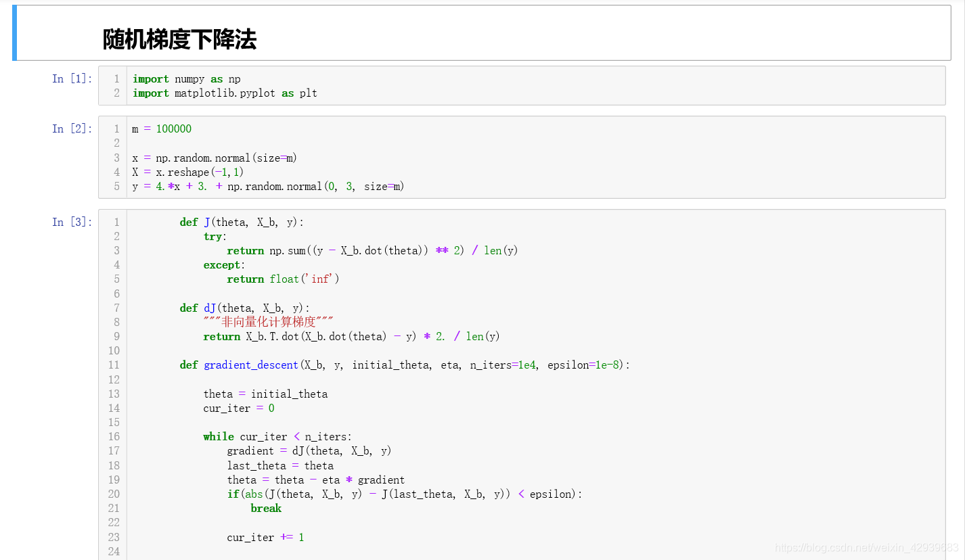Click 'def J(theta, X_b, y):' line
965x560 pixels.
click(242, 222)
